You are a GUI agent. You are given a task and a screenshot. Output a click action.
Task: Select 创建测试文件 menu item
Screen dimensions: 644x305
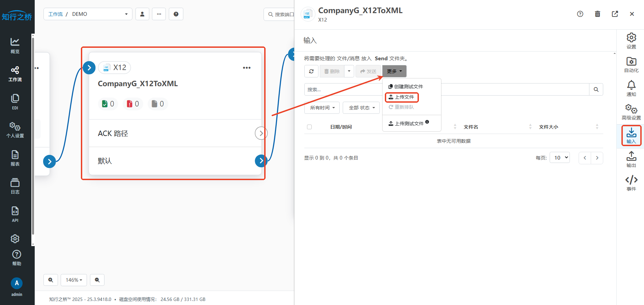click(x=406, y=87)
